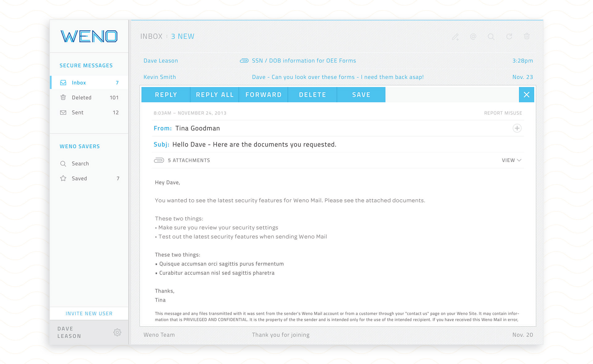Click the Saved star icon in the sidebar
This screenshot has height=364, width=593.
point(63,178)
